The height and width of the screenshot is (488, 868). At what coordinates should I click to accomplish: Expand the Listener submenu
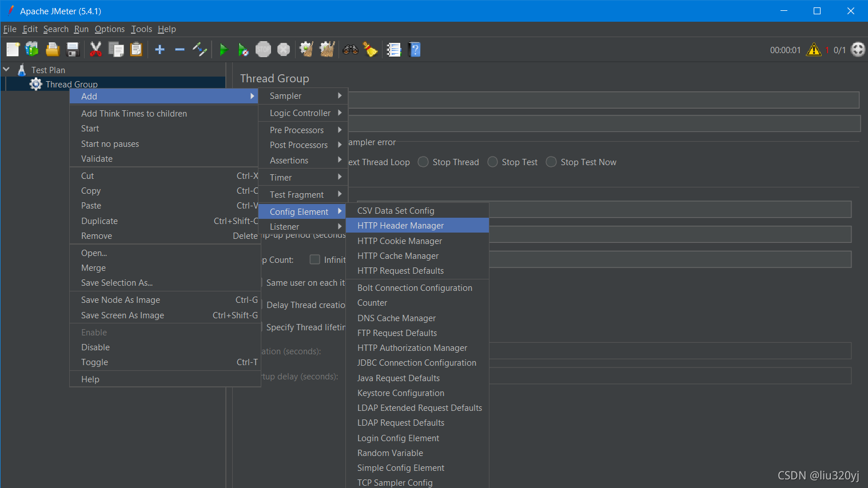coord(302,226)
